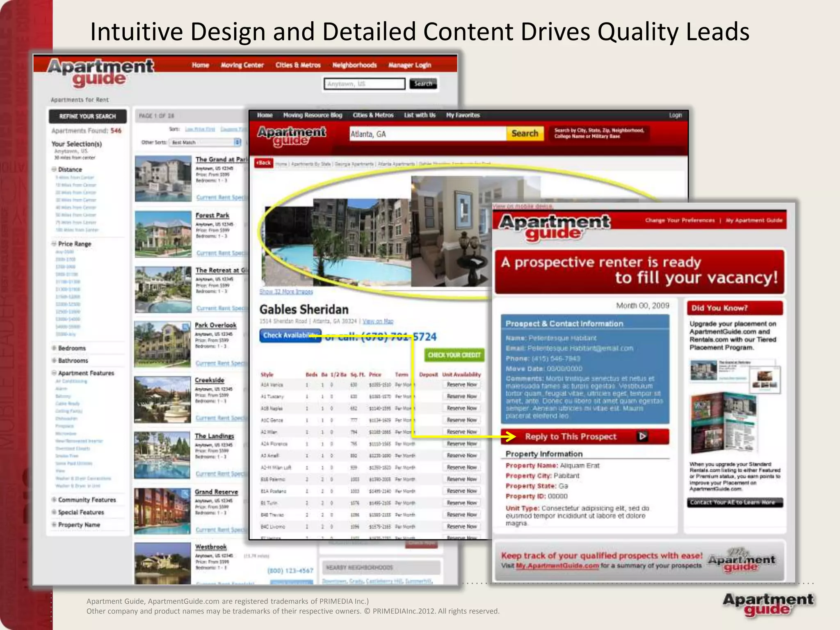Expand the Bathrooms filter section
This screenshot has width=840, height=630.
point(54,361)
